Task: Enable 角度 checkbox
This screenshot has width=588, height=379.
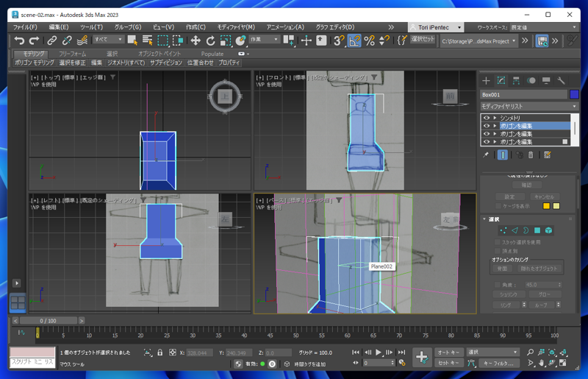Action: [x=498, y=285]
